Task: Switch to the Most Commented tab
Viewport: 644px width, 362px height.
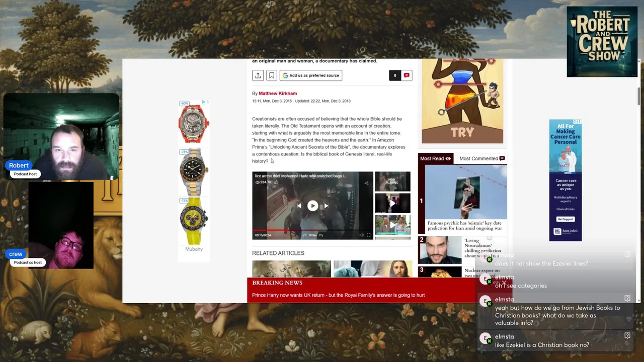Action: pyautogui.click(x=481, y=158)
